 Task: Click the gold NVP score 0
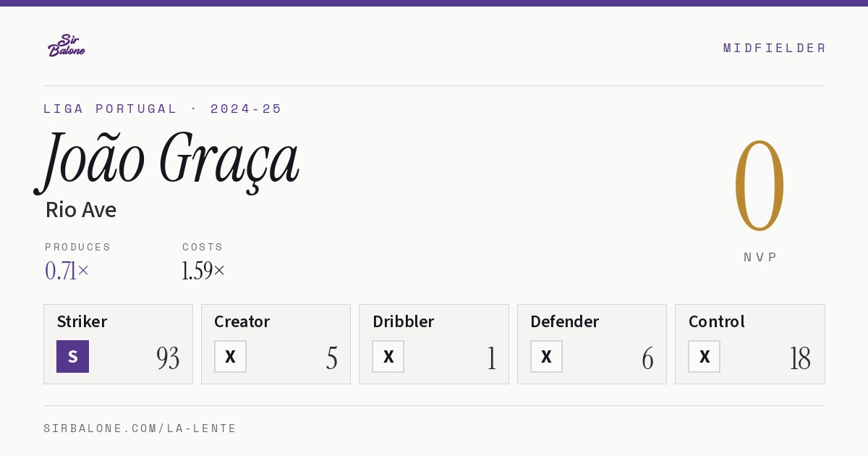point(759,186)
